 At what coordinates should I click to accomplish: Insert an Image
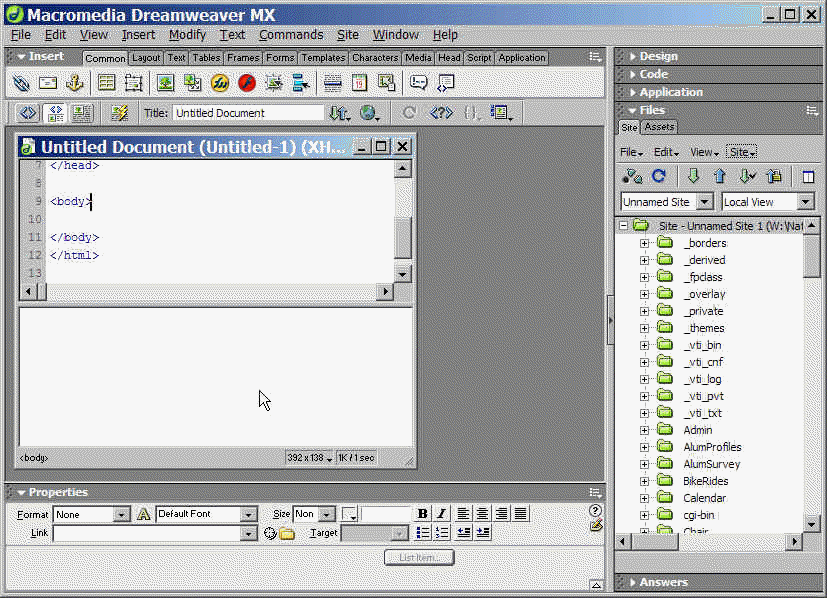click(x=166, y=83)
